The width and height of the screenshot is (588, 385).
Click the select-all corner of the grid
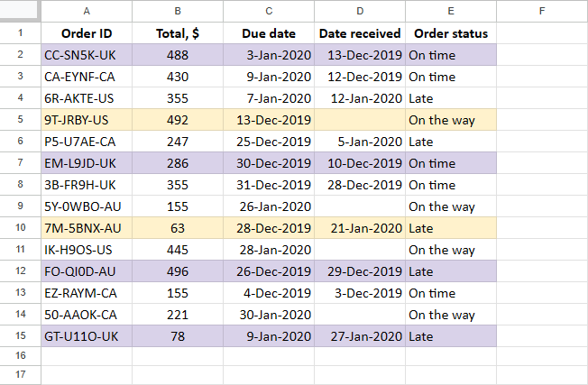(x=19, y=12)
